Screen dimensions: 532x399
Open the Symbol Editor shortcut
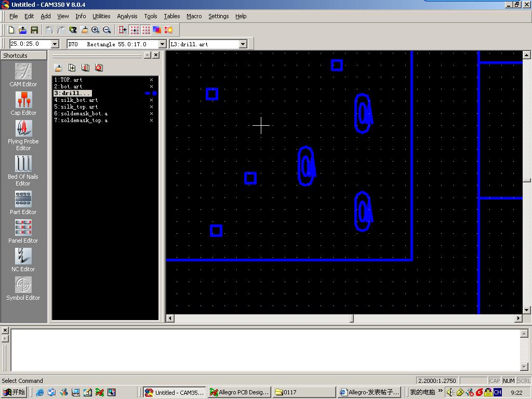click(x=23, y=288)
